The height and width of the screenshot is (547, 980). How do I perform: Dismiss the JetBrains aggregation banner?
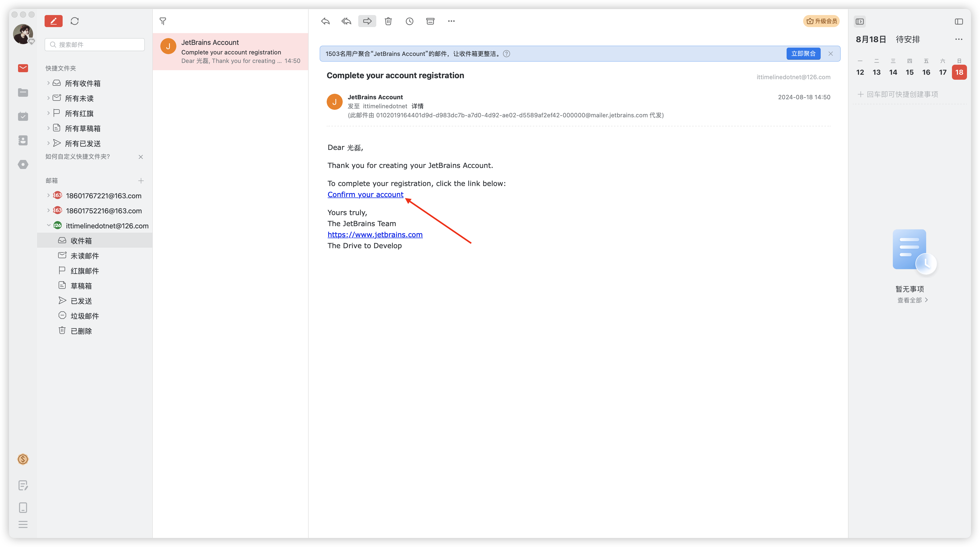click(x=830, y=54)
